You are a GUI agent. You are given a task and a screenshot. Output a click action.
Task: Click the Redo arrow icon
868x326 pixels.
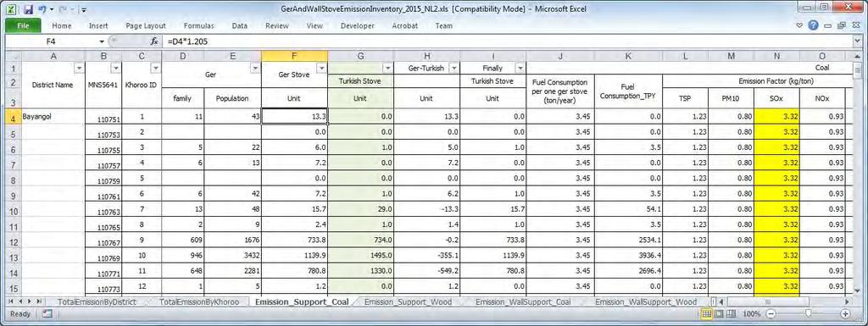(63, 9)
